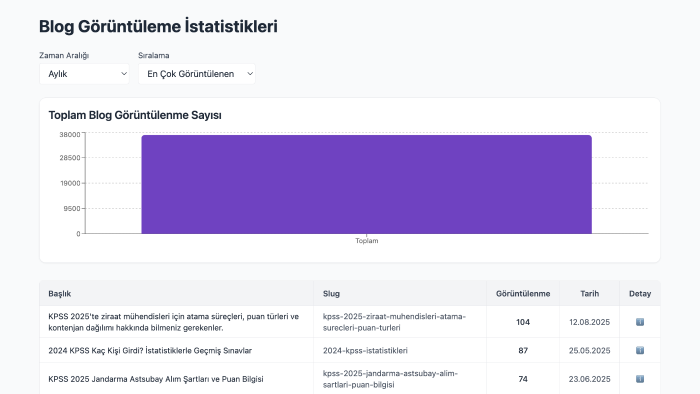Click the Blog Görüntüleme İstatistikleri page title

coord(158,26)
